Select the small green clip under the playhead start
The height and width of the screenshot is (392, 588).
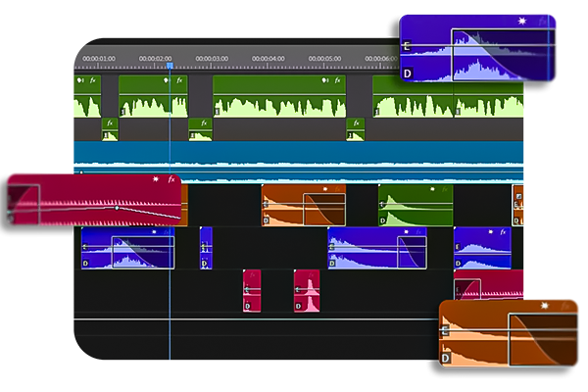[x=110, y=129]
